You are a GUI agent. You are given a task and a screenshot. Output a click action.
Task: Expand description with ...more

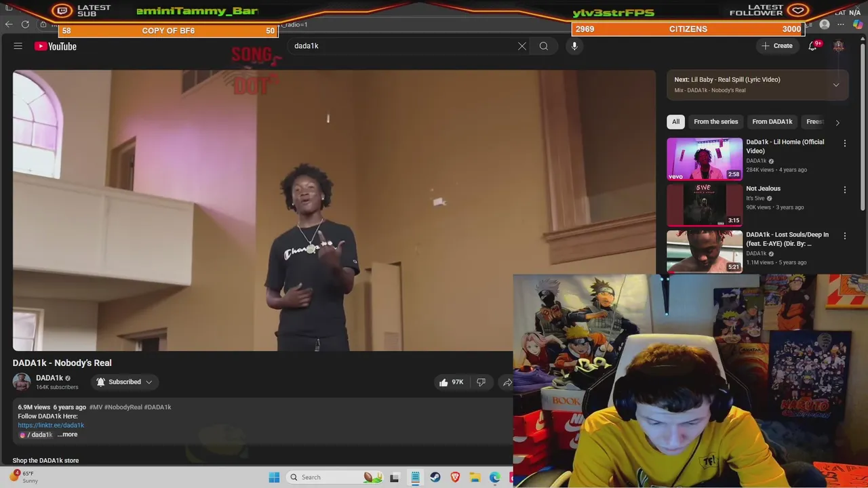tap(67, 434)
